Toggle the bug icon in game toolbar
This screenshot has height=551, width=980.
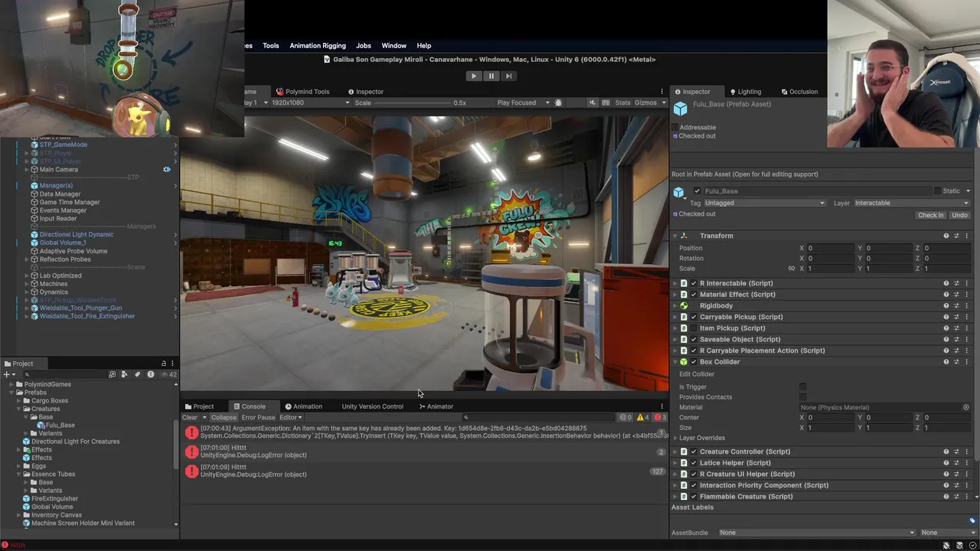(558, 103)
